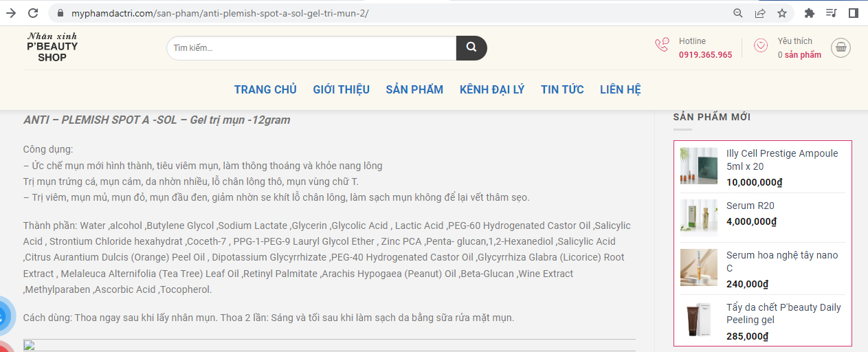Click the wishlist heart icon
Viewport: 868px width, 352px height.
(x=761, y=45)
